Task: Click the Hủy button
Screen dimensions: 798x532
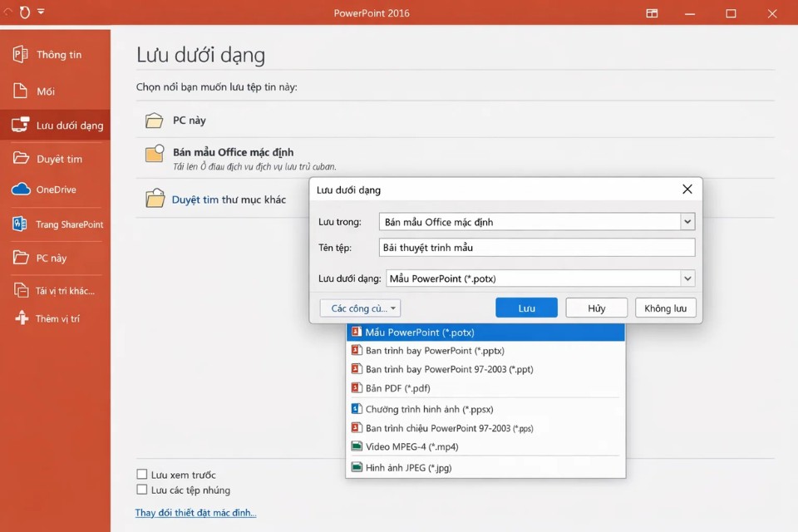Action: (x=596, y=308)
